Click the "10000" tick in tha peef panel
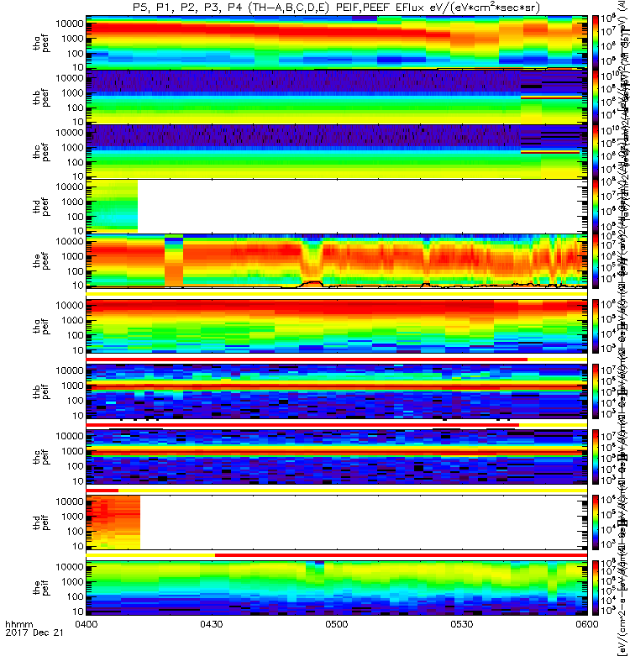 (x=70, y=24)
